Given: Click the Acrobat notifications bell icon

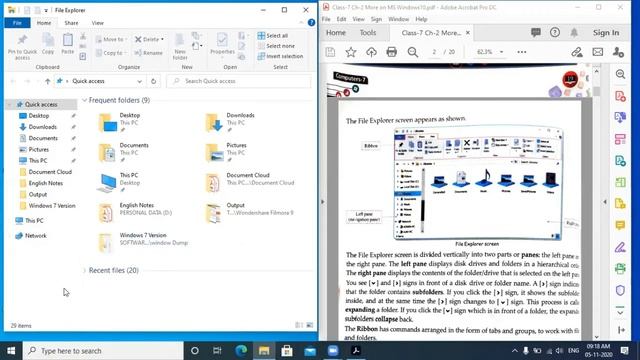Looking at the screenshot, I should pyautogui.click(x=574, y=33).
